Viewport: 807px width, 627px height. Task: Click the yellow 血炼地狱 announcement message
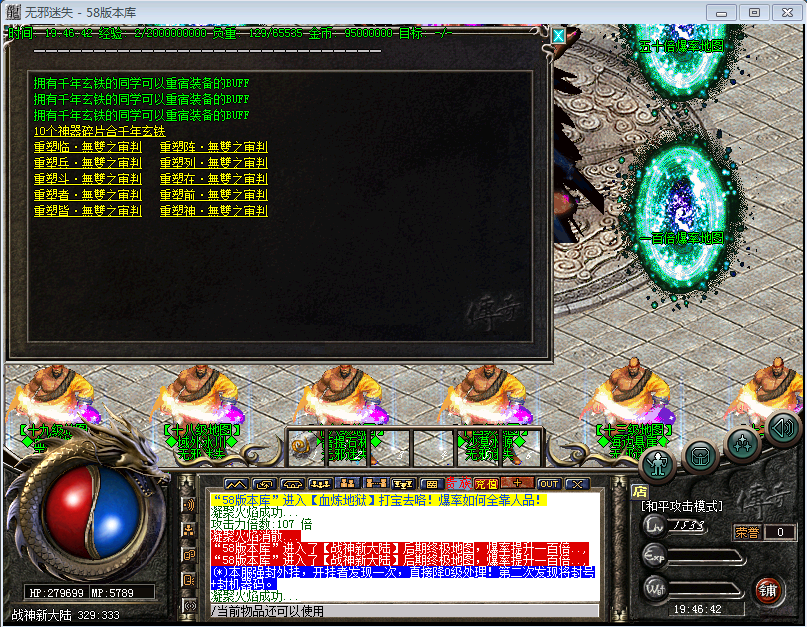(378, 500)
